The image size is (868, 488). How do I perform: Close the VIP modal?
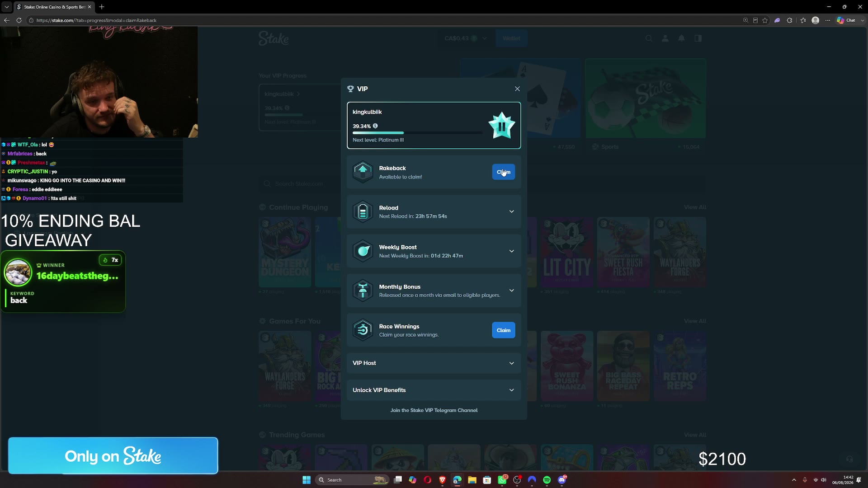pos(517,89)
